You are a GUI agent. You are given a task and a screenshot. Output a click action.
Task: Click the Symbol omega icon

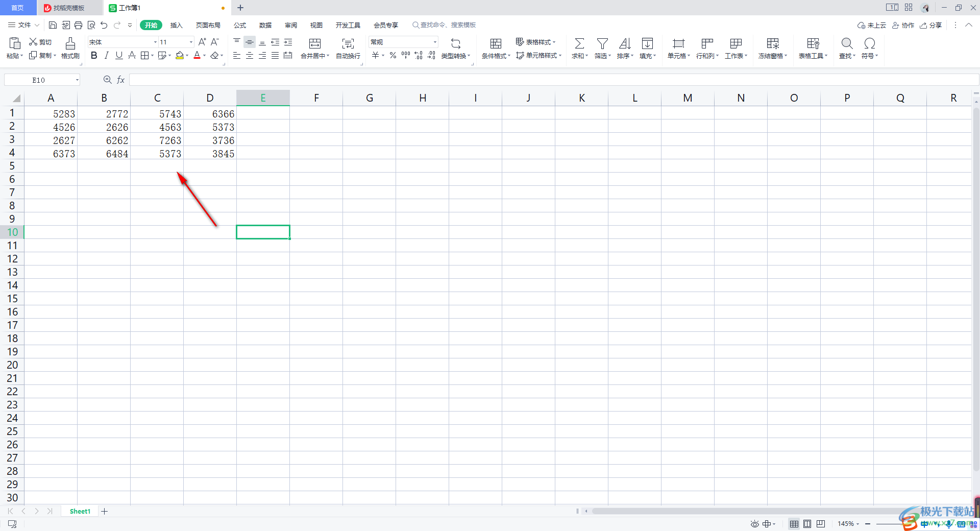coord(870,43)
